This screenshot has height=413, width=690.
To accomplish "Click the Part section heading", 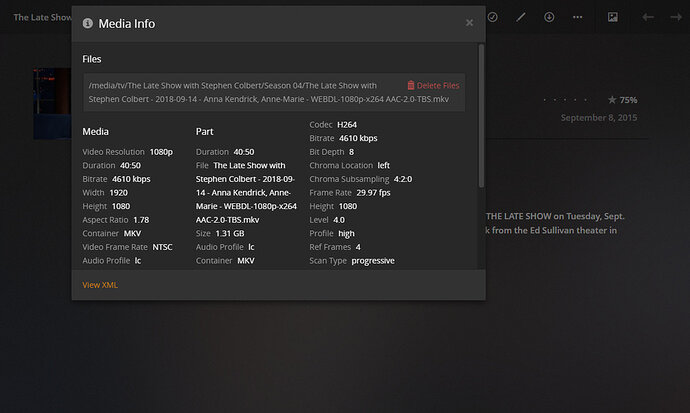I will (204, 132).
